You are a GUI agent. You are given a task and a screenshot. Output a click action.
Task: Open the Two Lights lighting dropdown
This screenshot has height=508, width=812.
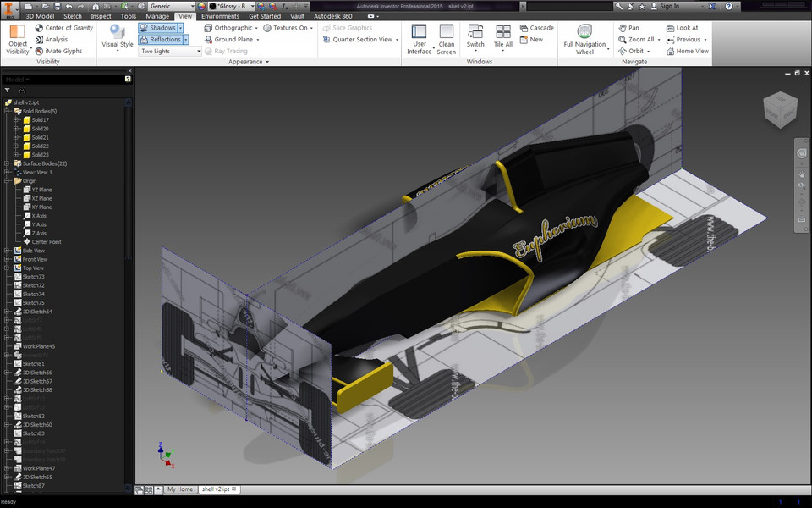168,51
